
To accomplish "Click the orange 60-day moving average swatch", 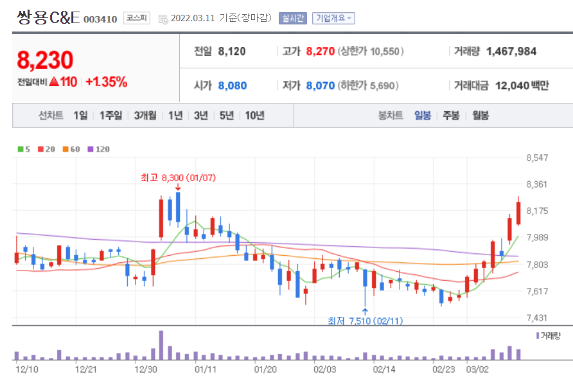I will click(x=66, y=149).
